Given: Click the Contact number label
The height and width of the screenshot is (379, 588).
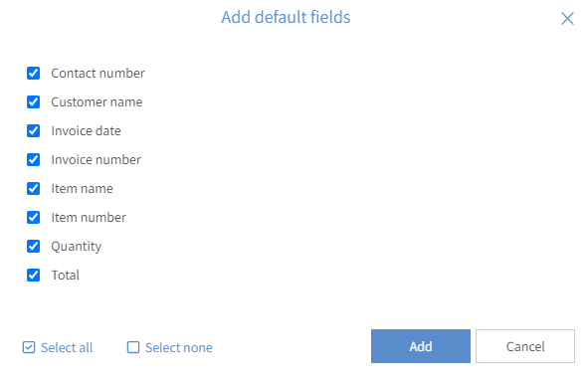Looking at the screenshot, I should pos(98,73).
